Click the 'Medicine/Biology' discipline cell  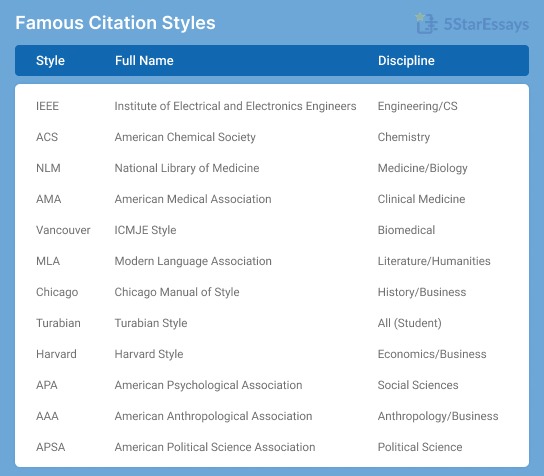[422, 168]
